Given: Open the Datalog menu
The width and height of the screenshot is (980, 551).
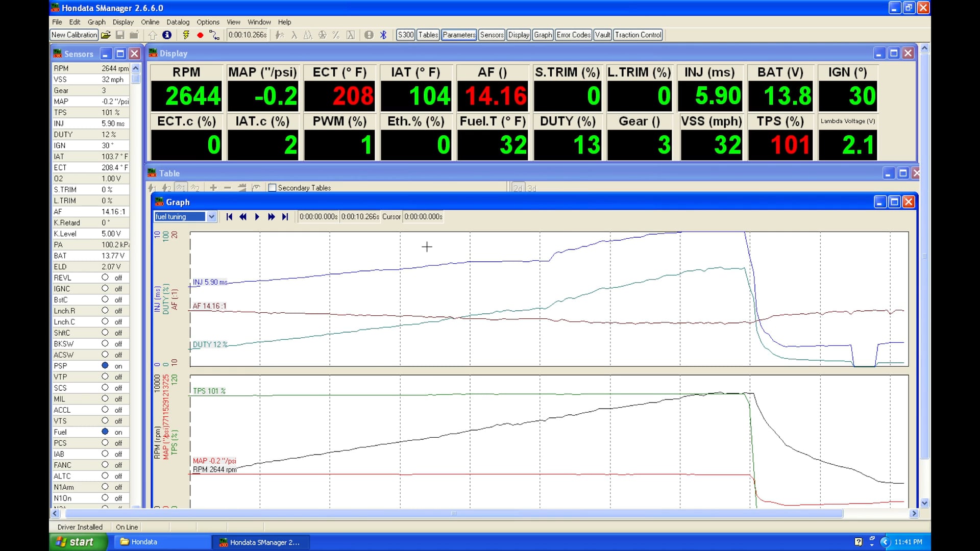Looking at the screenshot, I should (178, 22).
